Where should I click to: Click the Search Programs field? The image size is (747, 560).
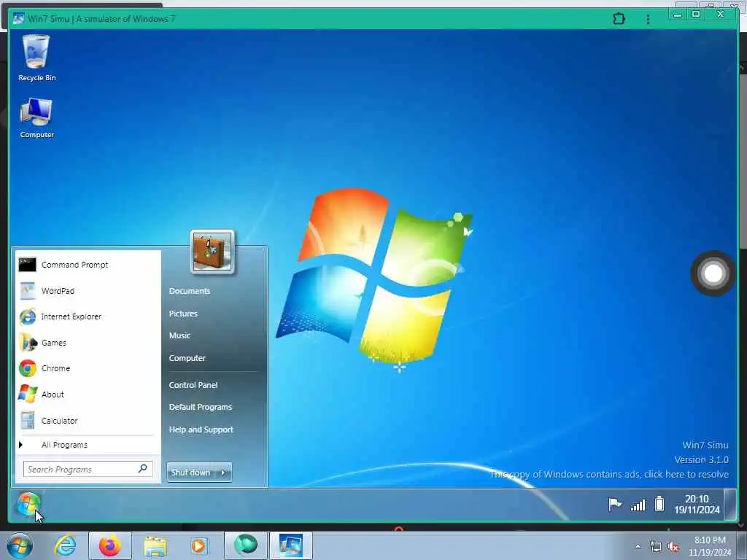(x=88, y=469)
